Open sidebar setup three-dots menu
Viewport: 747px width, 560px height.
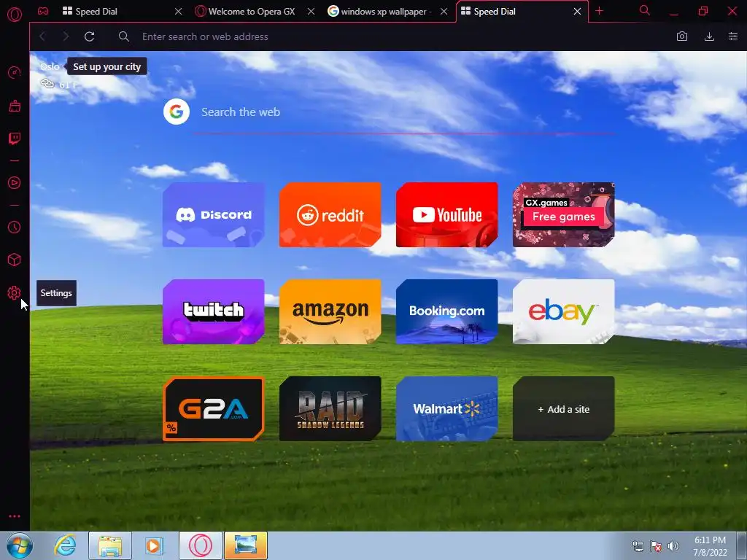pos(15,516)
